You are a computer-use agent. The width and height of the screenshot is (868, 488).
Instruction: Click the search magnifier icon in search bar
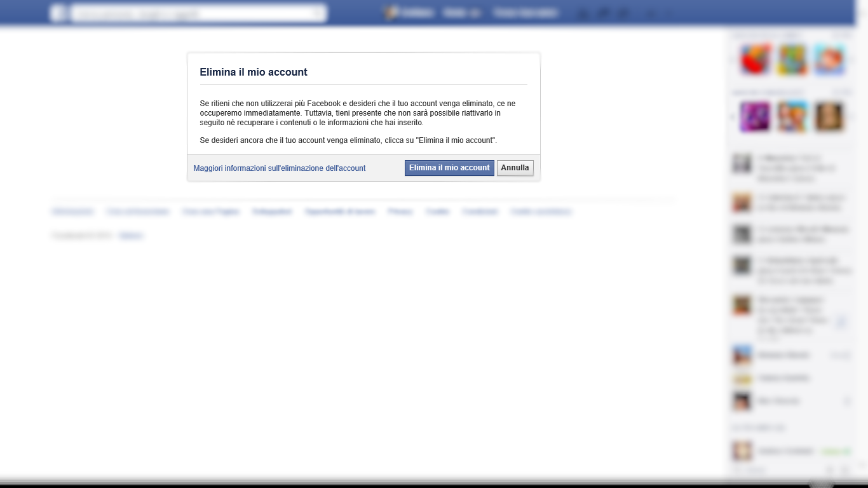point(318,13)
